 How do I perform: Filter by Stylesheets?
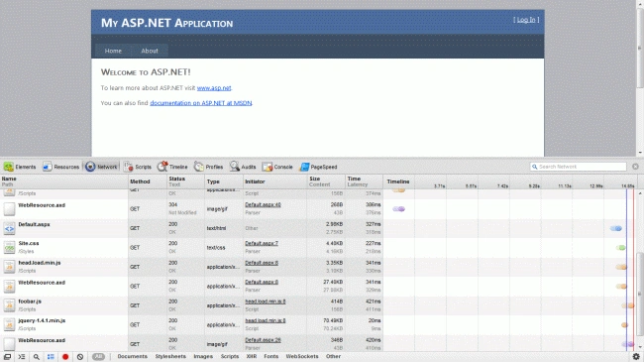tap(170, 357)
